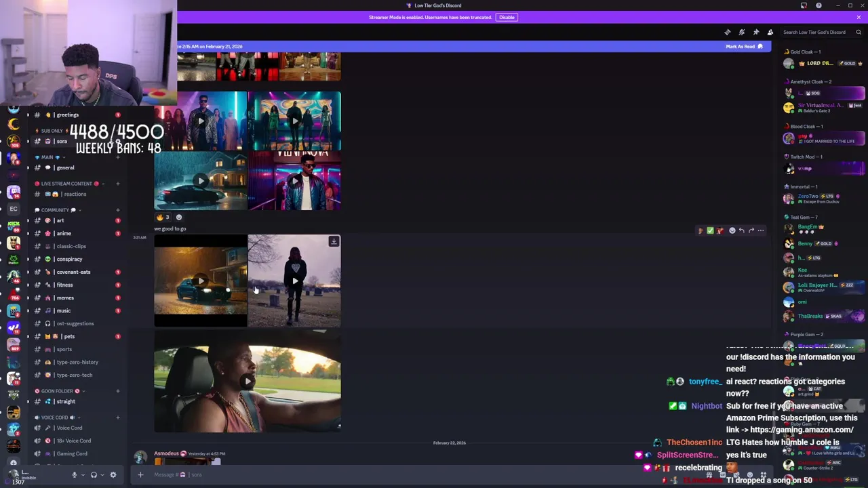The image size is (868, 488).
Task: Play the blue car night video
Action: [x=201, y=281]
